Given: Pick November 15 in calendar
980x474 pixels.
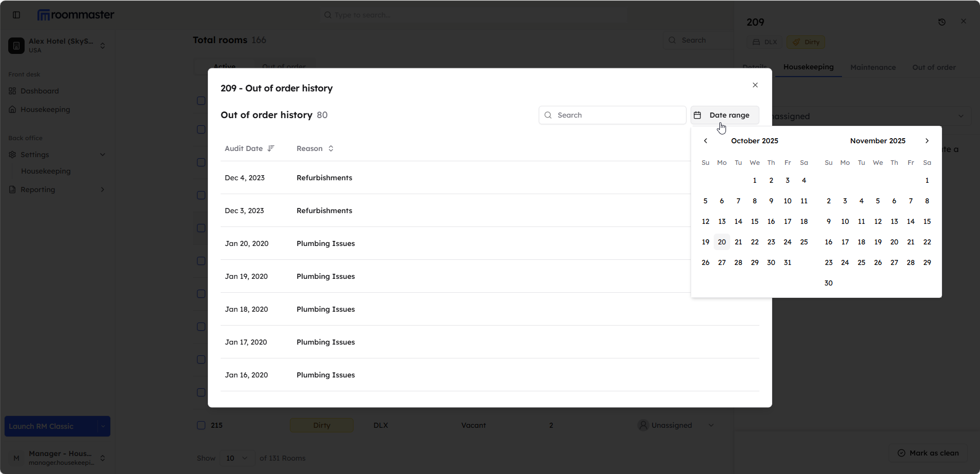Looking at the screenshot, I should coord(927,221).
